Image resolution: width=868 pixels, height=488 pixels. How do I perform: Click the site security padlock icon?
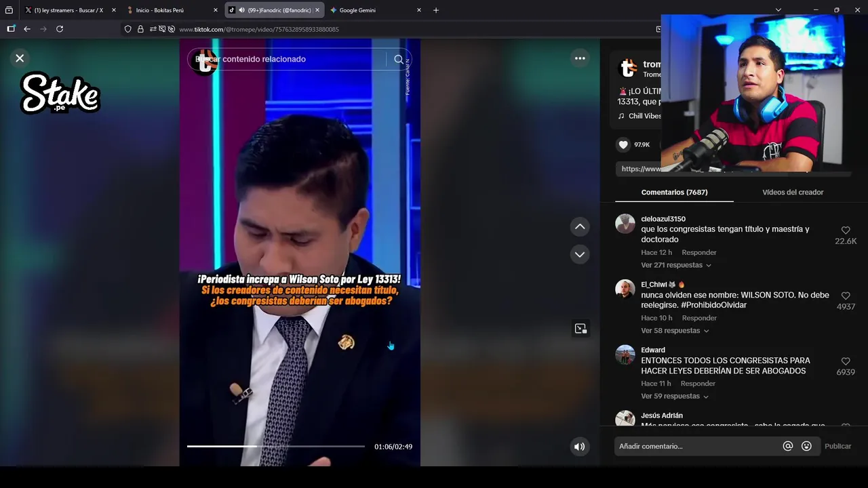click(140, 29)
